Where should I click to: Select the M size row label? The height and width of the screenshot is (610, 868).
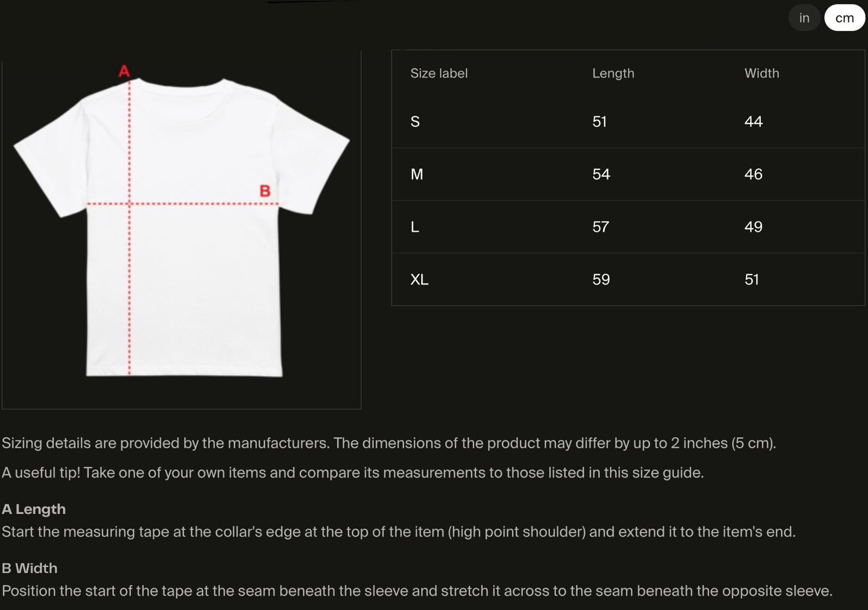click(417, 174)
